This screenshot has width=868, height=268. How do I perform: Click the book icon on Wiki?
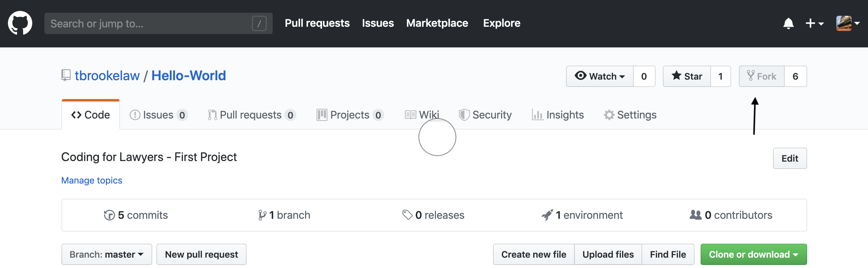[x=410, y=115]
